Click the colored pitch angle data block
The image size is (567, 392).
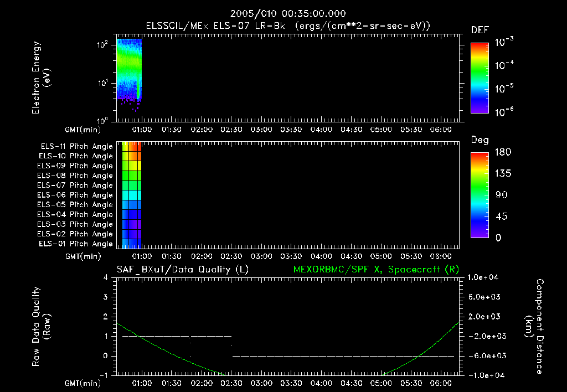(x=132, y=195)
